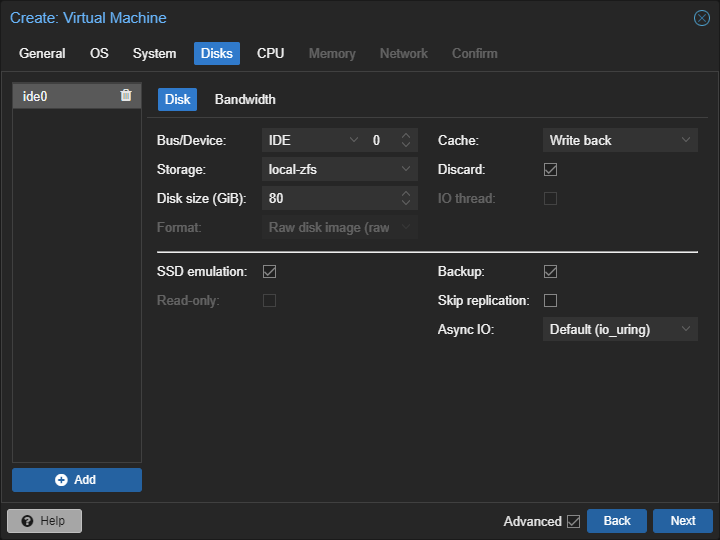Screen dimensions: 720x540
Task: Open the CPU tab
Action: pos(270,53)
